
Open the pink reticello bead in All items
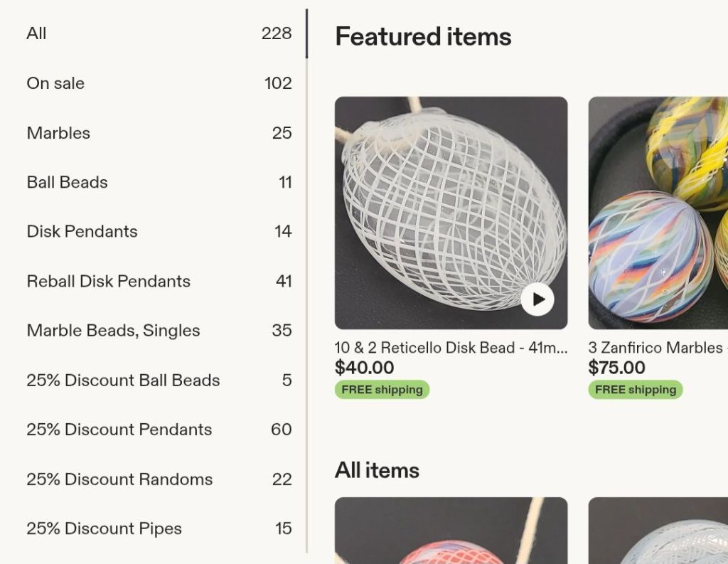451,531
